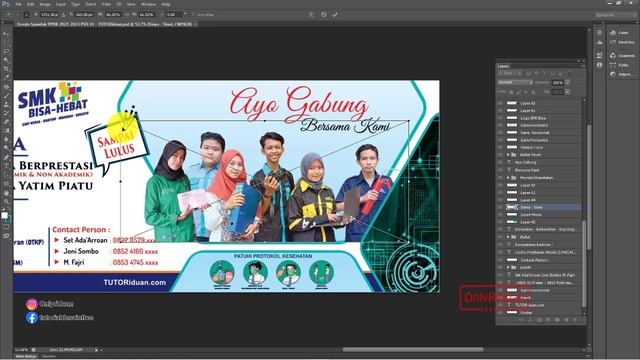Cancel the transform in the options bar

pos(324,15)
